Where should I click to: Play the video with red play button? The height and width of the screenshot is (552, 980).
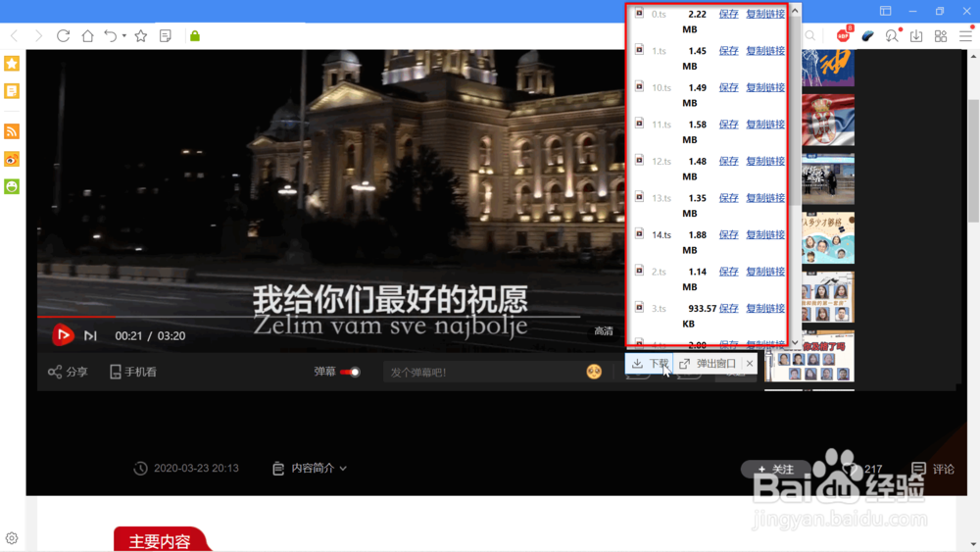pos(63,335)
